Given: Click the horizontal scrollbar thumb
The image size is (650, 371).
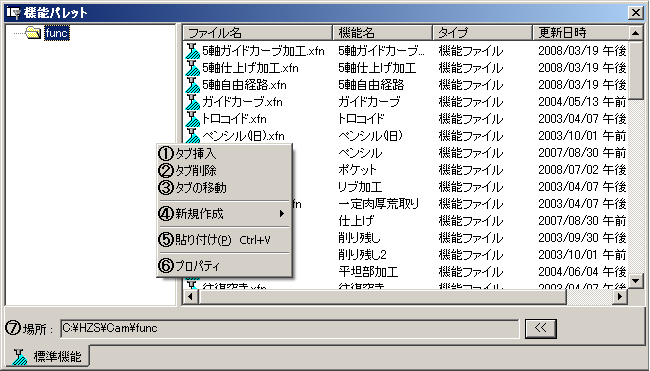Looking at the screenshot, I should (x=382, y=296).
